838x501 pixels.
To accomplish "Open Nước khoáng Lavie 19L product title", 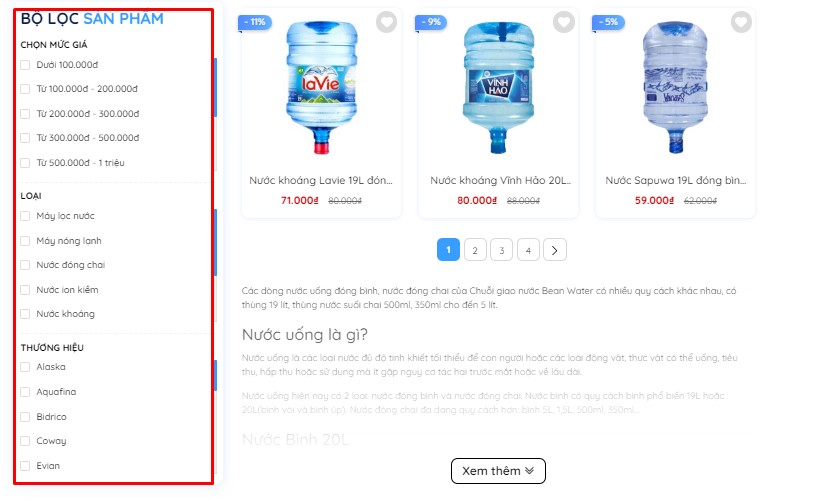I will 321,181.
